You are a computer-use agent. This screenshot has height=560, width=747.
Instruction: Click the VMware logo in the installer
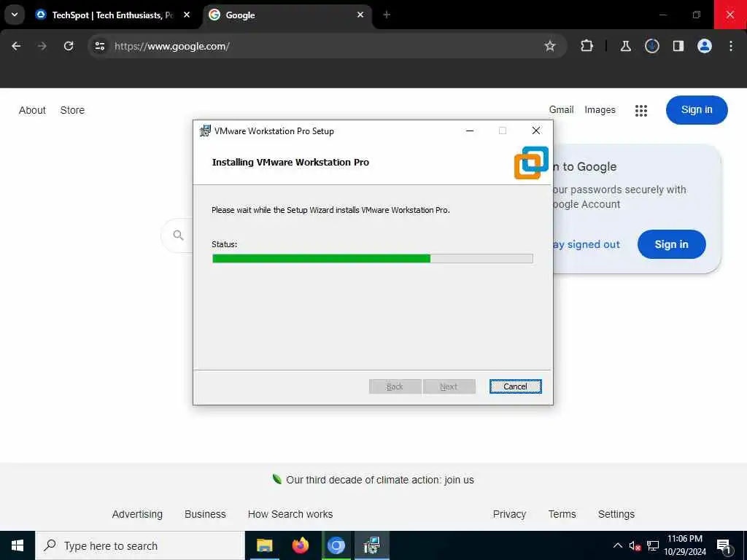pyautogui.click(x=531, y=163)
